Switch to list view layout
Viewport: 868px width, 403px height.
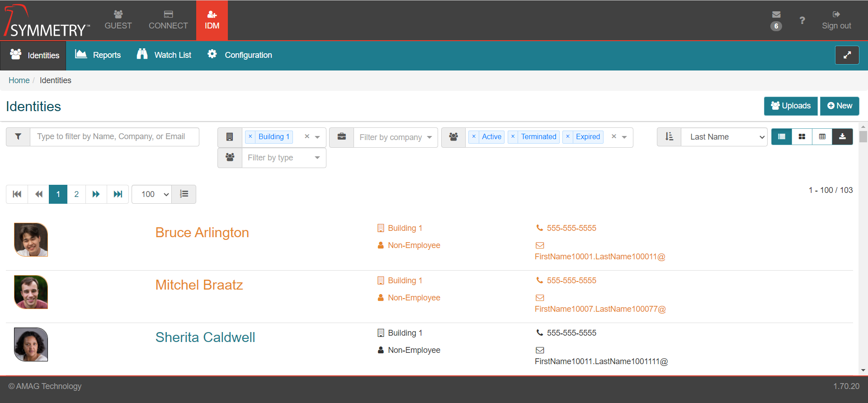(x=782, y=137)
